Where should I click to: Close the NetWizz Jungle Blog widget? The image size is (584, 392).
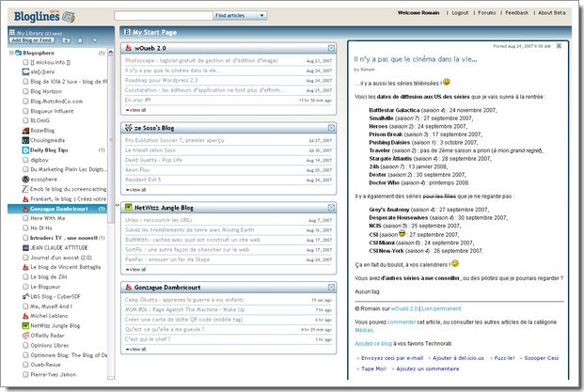click(331, 208)
